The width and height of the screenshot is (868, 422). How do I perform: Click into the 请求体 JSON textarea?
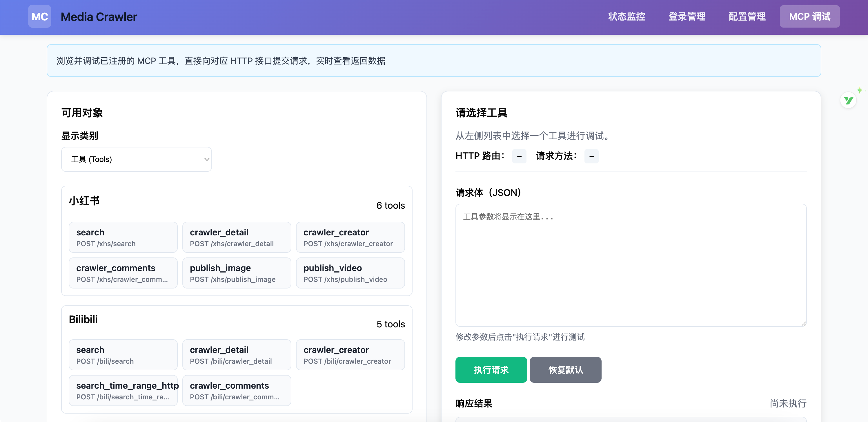point(631,265)
